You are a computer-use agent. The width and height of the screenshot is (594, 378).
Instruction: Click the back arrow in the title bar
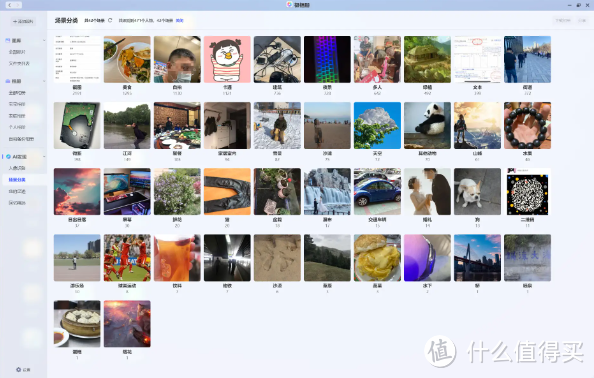click(9, 5)
